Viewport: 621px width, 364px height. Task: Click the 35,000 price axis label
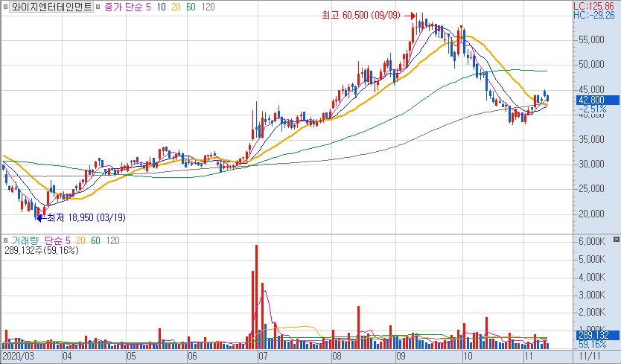click(591, 139)
